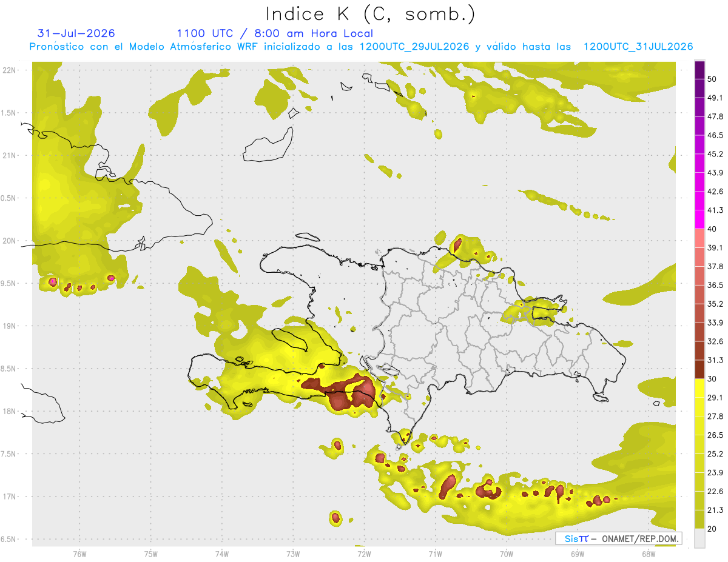Click the "21.3" value on the color scale
This screenshot has height=562, width=728.
tap(715, 510)
